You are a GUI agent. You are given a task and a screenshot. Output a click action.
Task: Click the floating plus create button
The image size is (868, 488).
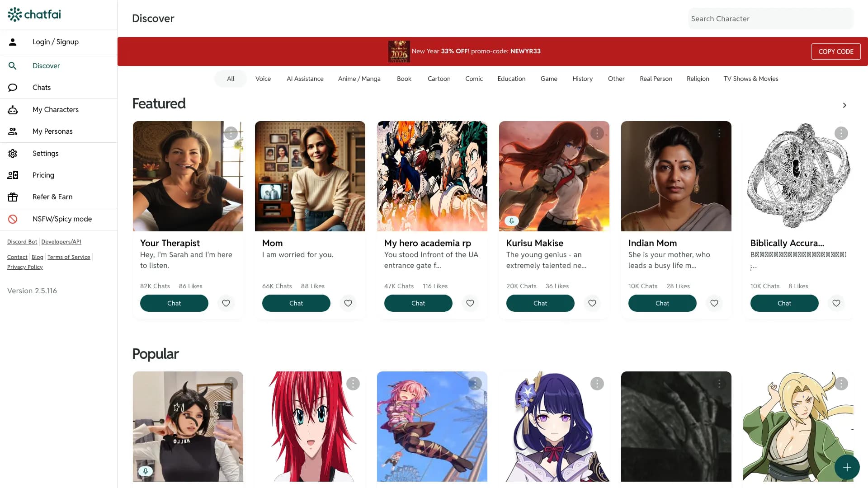click(x=847, y=467)
